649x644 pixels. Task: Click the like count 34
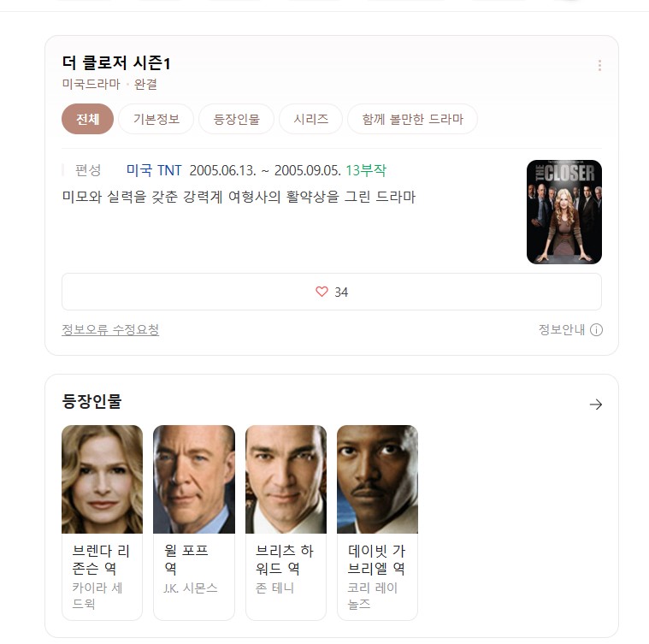341,292
